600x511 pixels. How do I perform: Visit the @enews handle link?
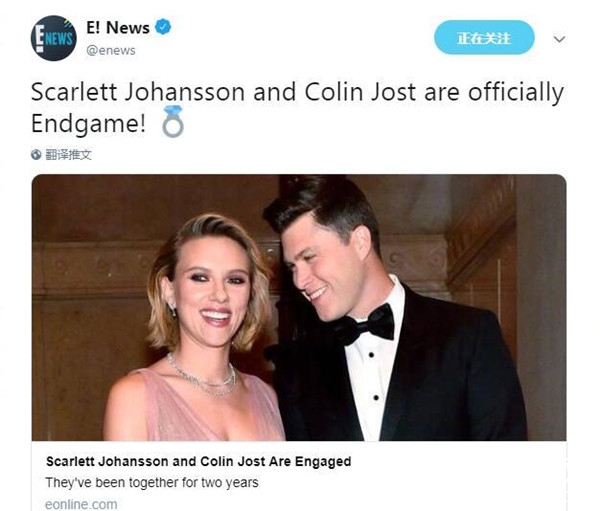point(111,51)
